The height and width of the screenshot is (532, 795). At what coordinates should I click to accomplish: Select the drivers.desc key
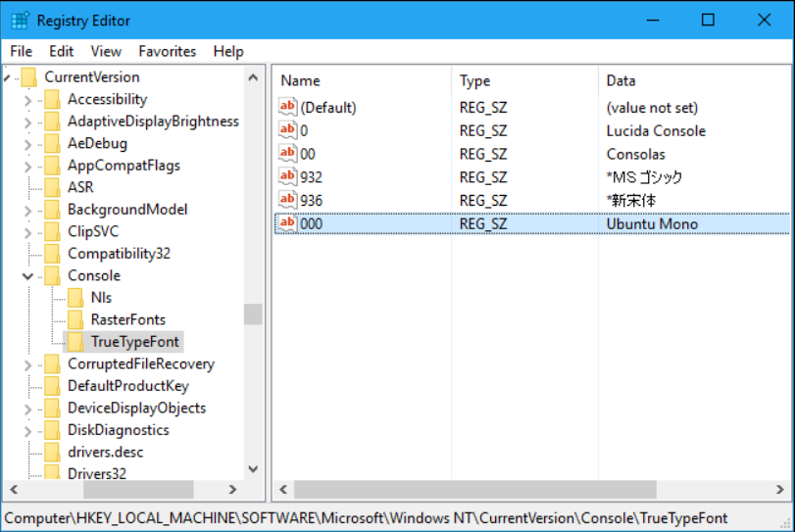[106, 452]
